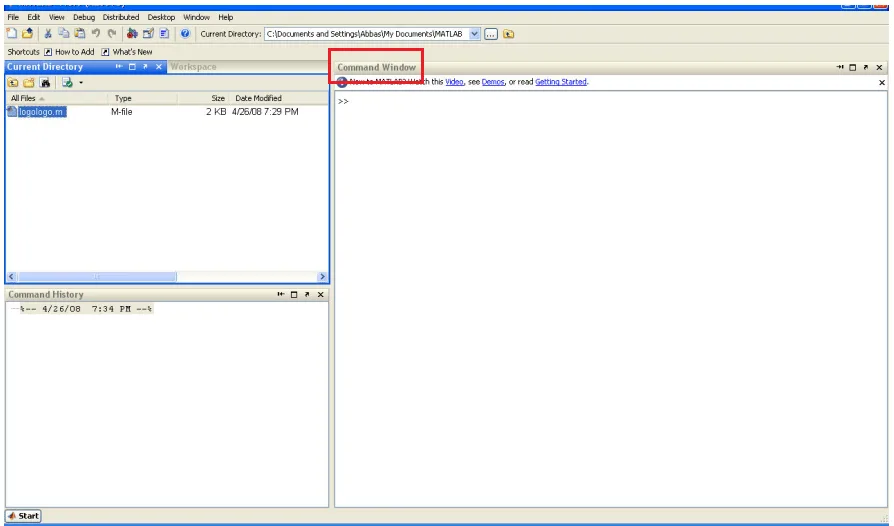The image size is (894, 526).
Task: Open the Video link in Command Window
Action: [454, 82]
